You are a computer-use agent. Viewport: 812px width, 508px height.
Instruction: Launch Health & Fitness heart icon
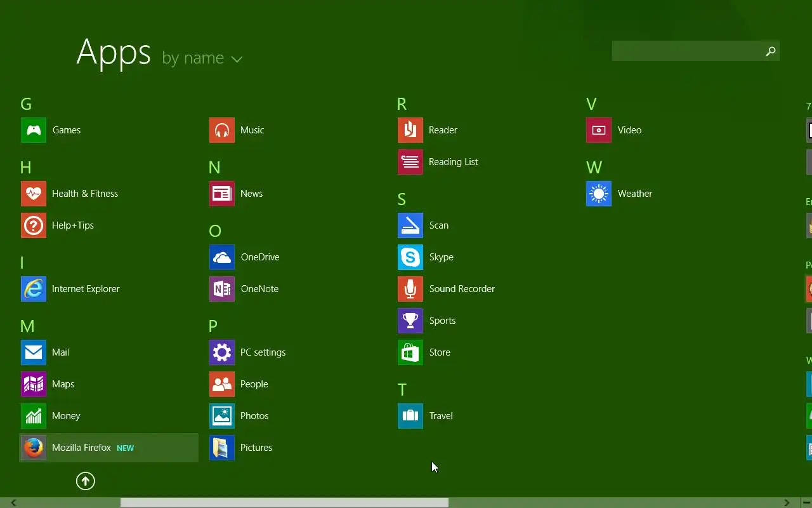coord(34,194)
